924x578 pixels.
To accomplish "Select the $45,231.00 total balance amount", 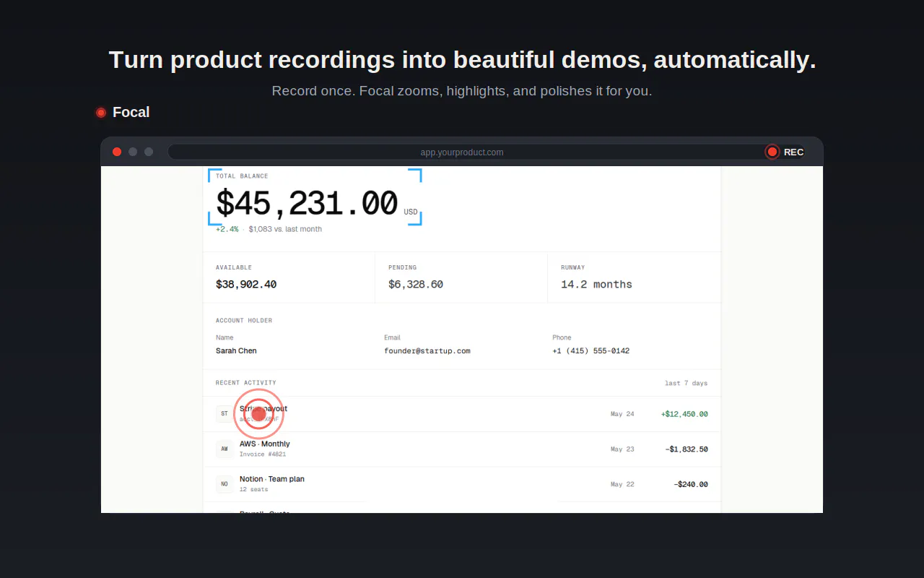I will pyautogui.click(x=307, y=204).
